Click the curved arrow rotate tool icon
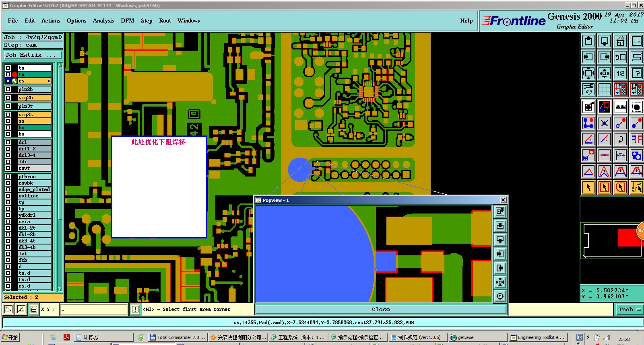The height and width of the screenshot is (345, 644). coord(621,139)
